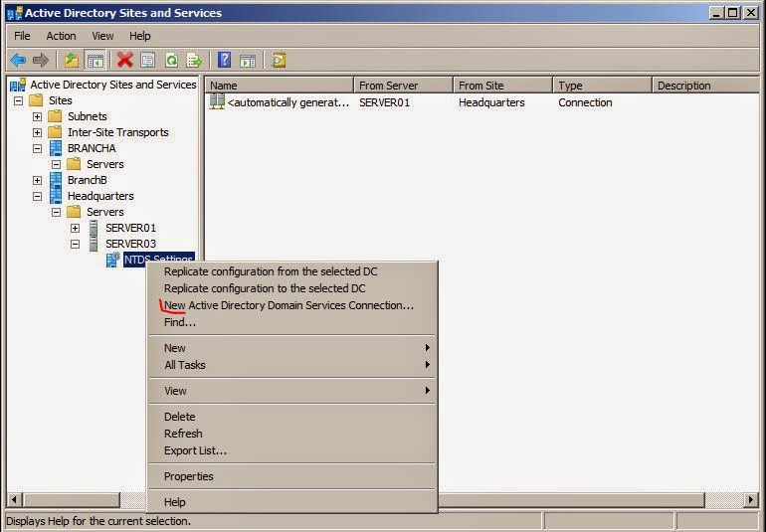Click the NTDS Settings icon
The height and width of the screenshot is (532, 766).
pos(113,260)
